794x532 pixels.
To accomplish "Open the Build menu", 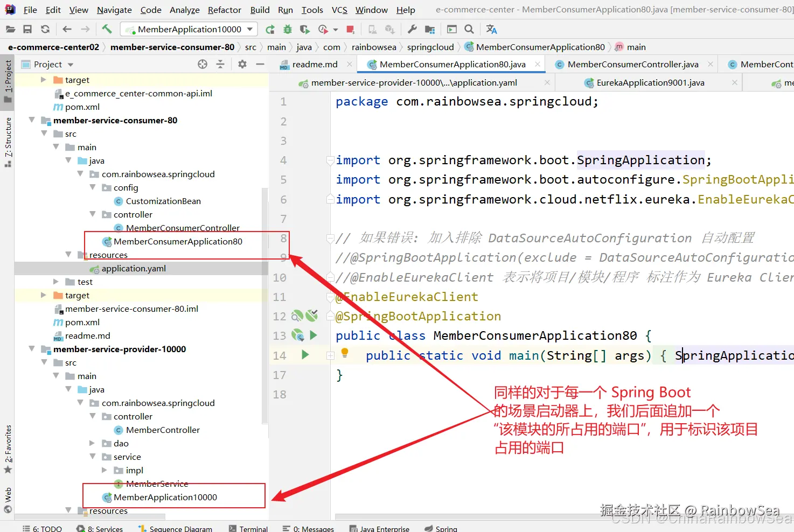I will 260,10.
